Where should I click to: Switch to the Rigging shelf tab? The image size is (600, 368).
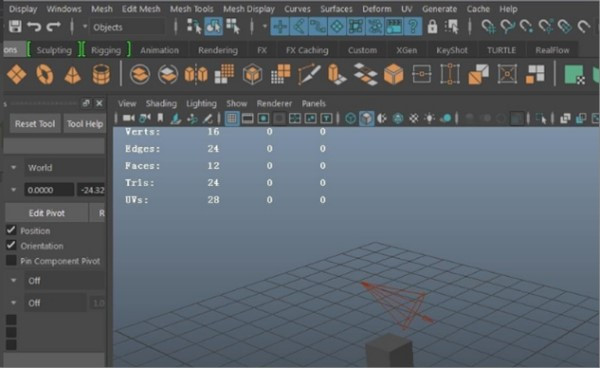pos(106,50)
